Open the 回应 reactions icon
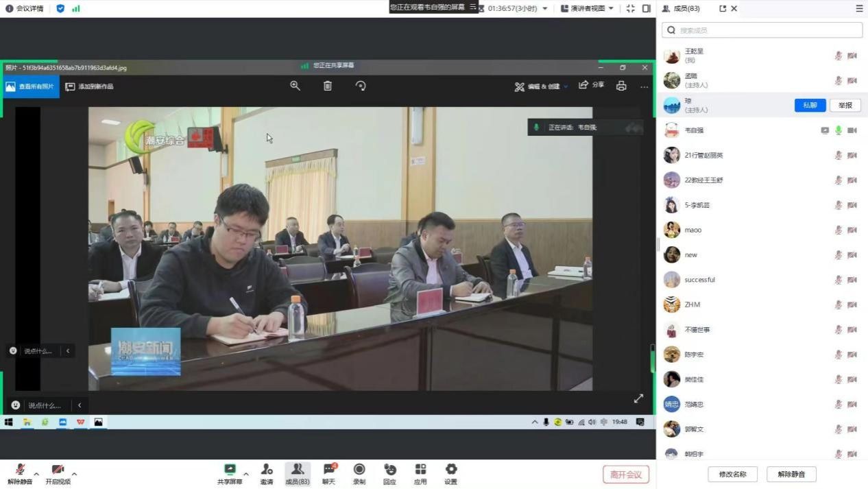Screen dimensions: 868x489 pyautogui.click(x=389, y=470)
